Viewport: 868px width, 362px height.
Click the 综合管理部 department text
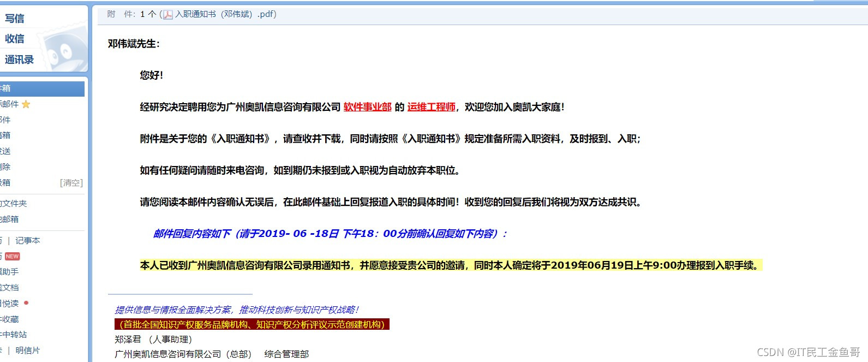[287, 354]
